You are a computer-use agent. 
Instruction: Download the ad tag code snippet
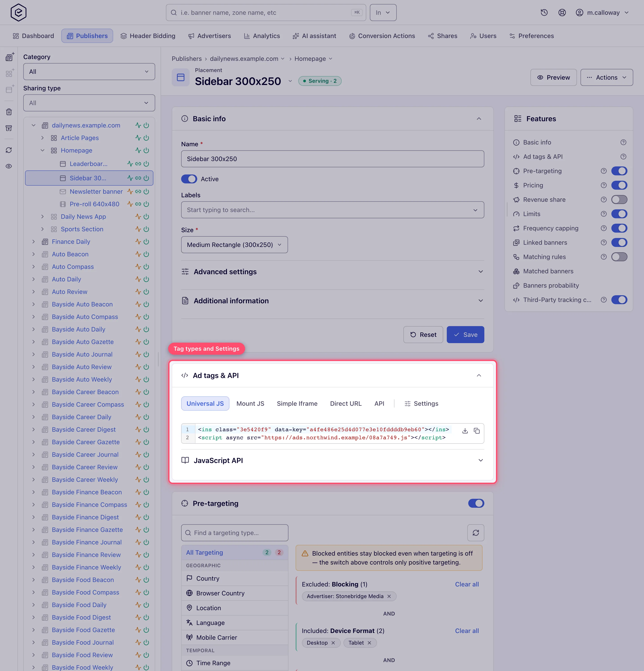pyautogui.click(x=465, y=431)
